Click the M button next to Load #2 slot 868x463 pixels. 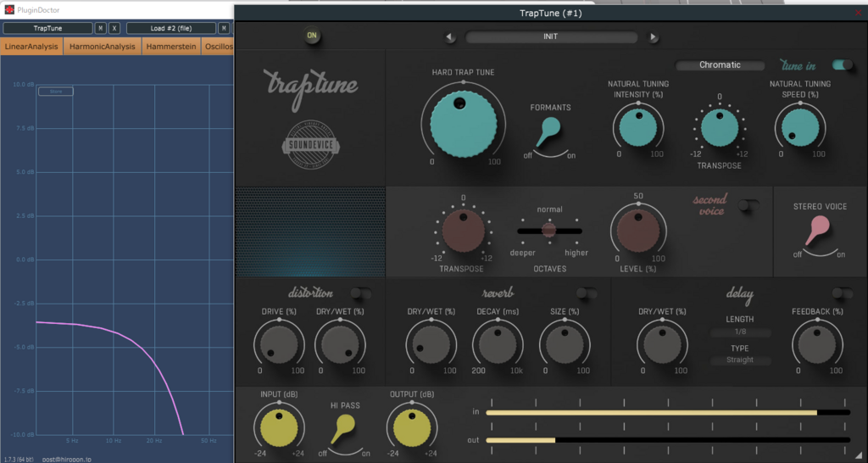pos(224,28)
